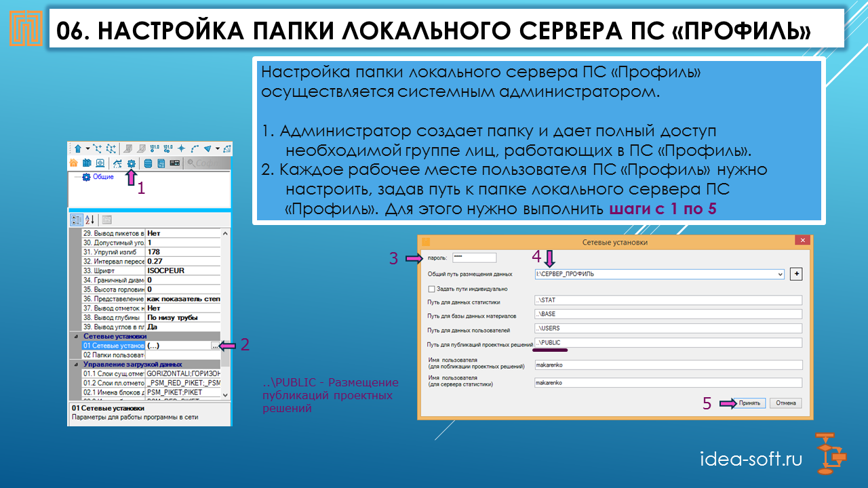Click user name field for project publications
This screenshot has width=868, height=488.
click(668, 365)
